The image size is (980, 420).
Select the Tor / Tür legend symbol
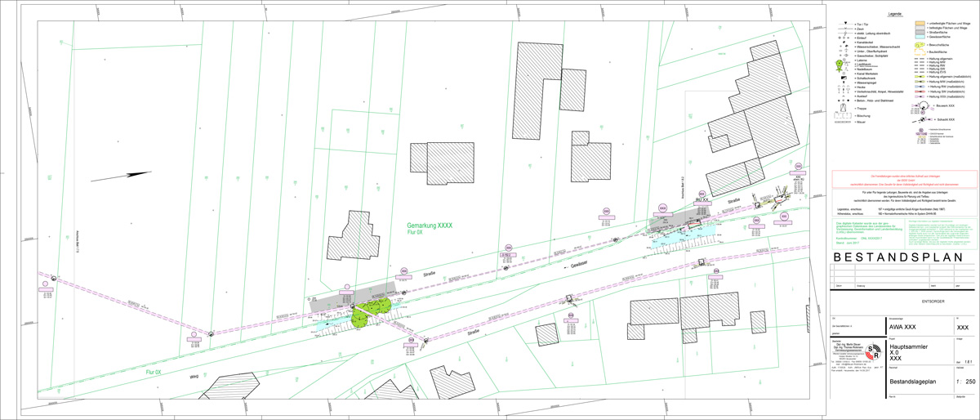(845, 24)
